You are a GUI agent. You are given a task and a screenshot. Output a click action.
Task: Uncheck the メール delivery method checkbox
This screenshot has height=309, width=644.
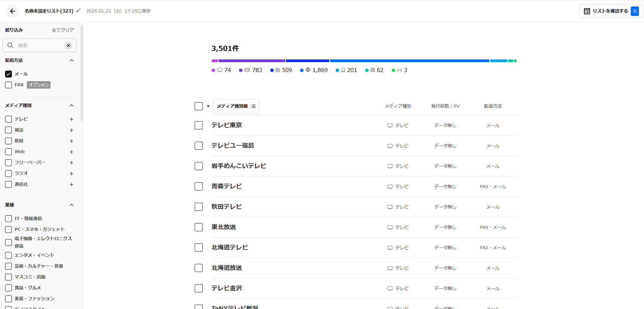8,74
